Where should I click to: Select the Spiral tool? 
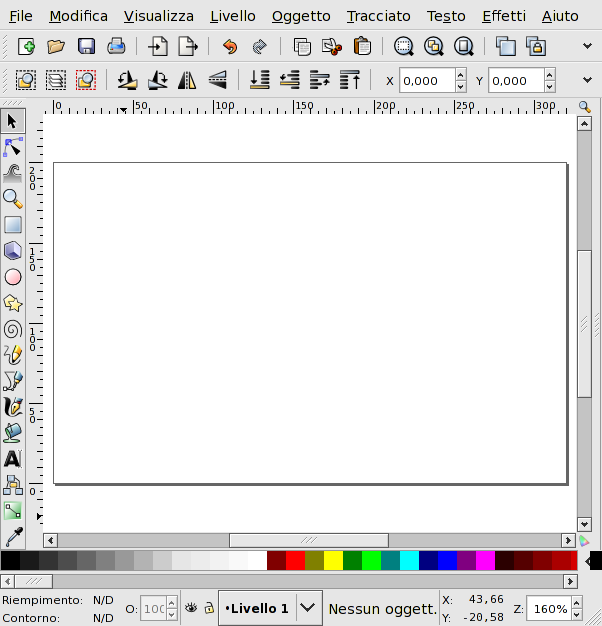[x=13, y=330]
